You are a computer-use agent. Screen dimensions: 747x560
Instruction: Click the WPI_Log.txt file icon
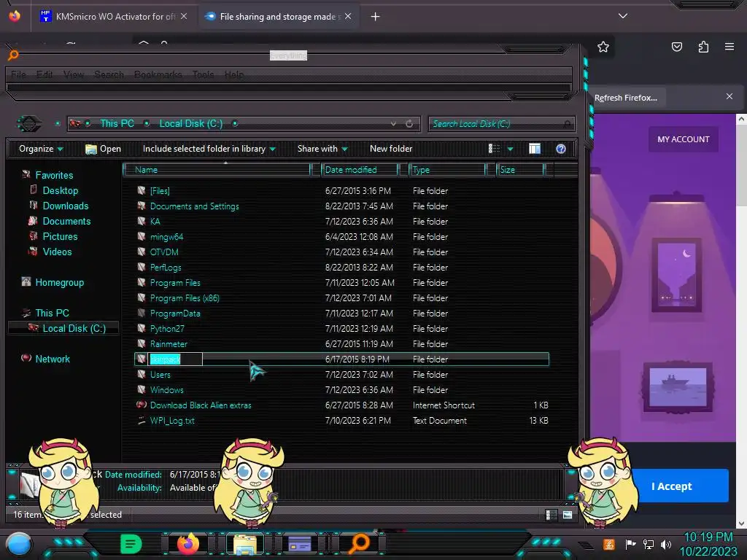141,420
